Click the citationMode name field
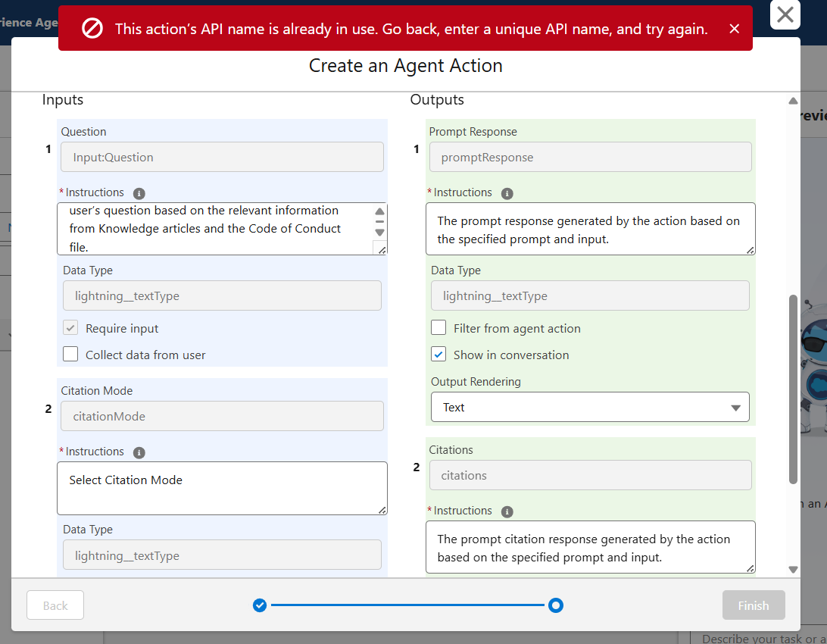827x644 pixels. pos(222,416)
